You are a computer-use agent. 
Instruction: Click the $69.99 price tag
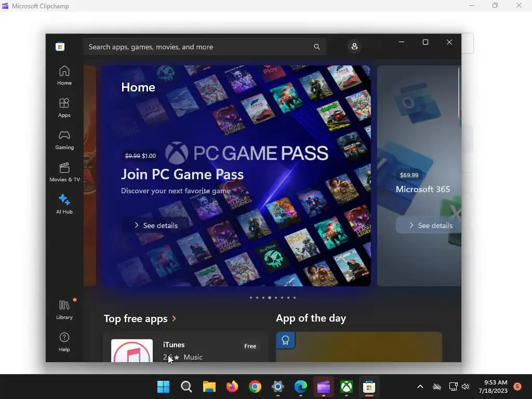click(x=409, y=175)
